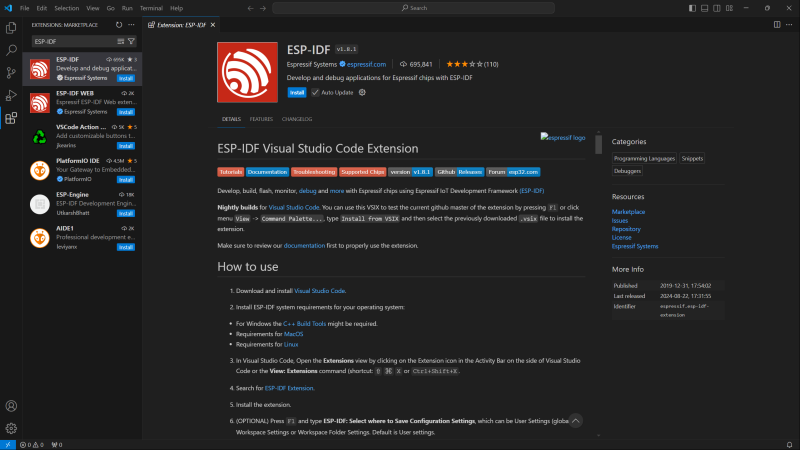This screenshot has height=450, width=800.
Task: Go forward using the navigation arrow
Action: pyautogui.click(x=263, y=8)
